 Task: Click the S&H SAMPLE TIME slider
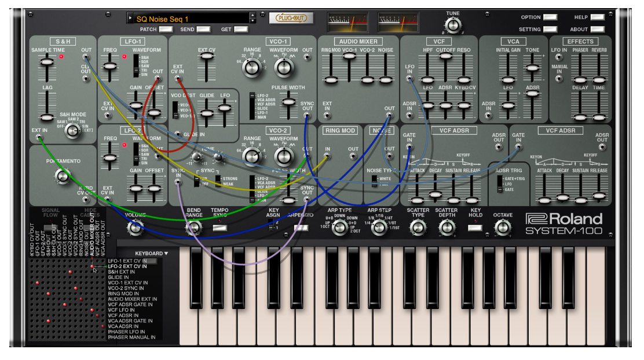(x=47, y=62)
